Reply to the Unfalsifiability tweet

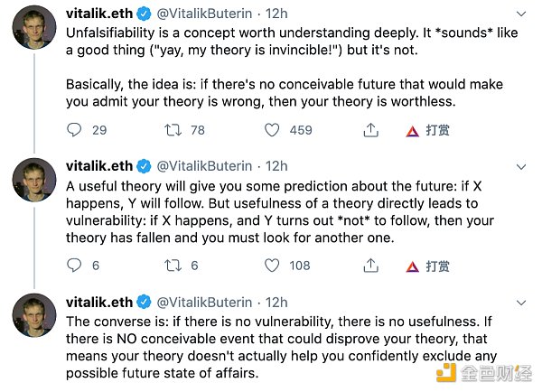coord(74,130)
